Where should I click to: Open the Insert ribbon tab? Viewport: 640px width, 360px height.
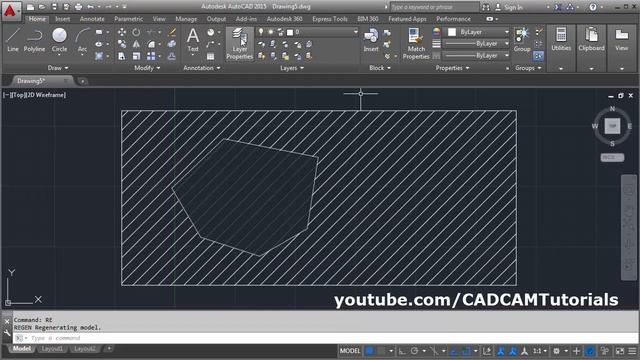click(62, 19)
